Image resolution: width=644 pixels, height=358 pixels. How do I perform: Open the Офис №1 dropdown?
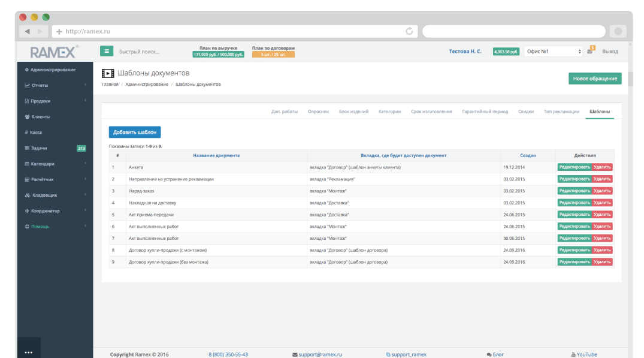[553, 52]
